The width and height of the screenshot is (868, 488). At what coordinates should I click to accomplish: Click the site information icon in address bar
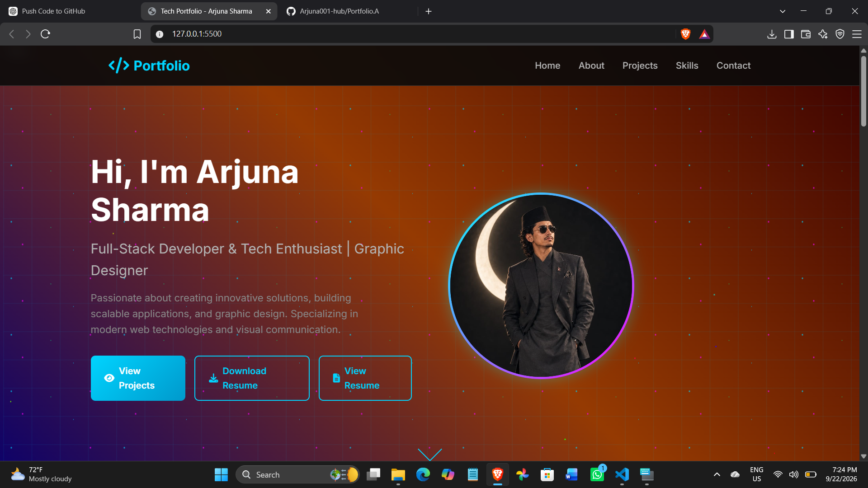click(x=160, y=34)
